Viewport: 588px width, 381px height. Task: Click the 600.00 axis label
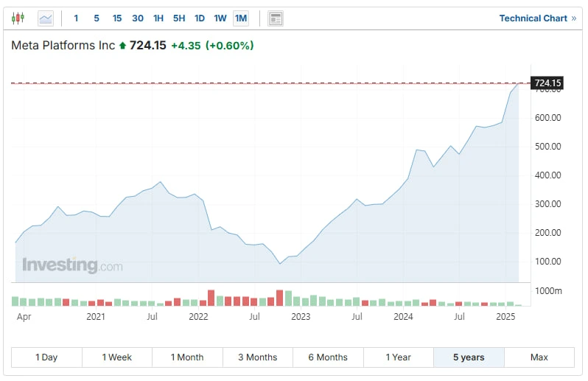tap(548, 118)
